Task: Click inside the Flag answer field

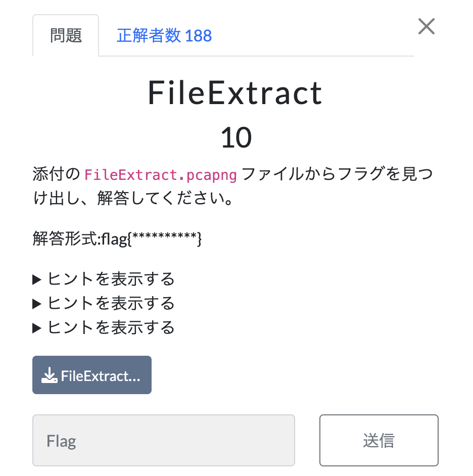Action: coord(164,440)
